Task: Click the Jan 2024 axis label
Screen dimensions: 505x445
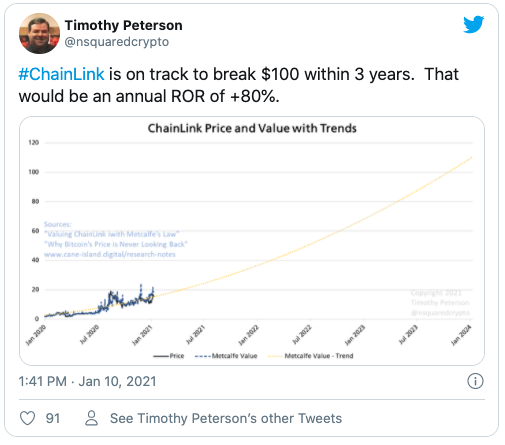Action: click(x=461, y=335)
